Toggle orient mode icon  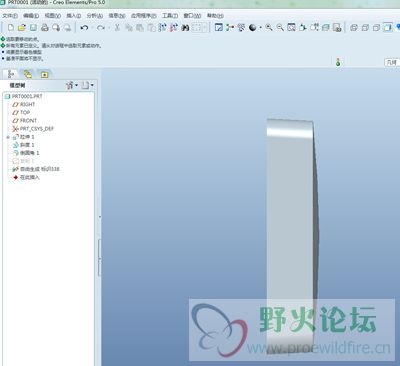241,28
